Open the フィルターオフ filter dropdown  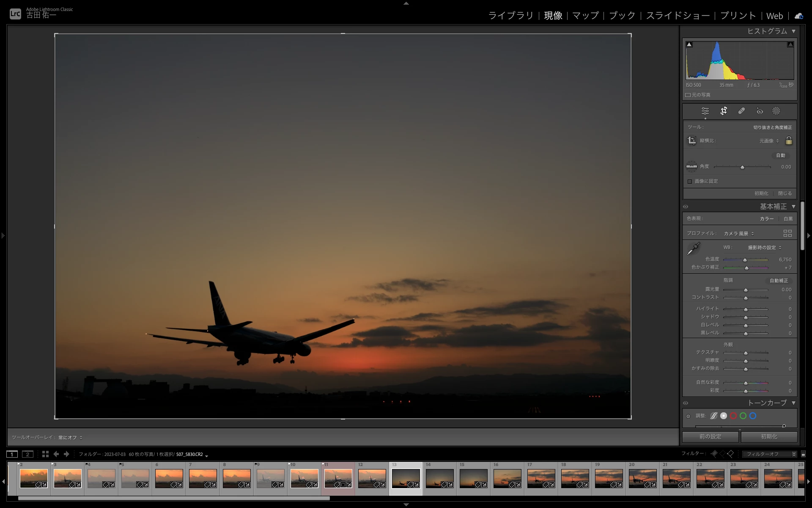[x=769, y=454]
